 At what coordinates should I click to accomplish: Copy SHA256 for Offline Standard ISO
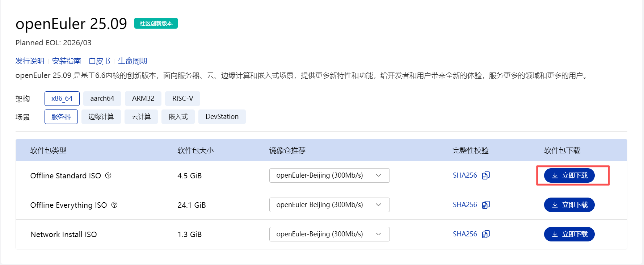point(486,175)
